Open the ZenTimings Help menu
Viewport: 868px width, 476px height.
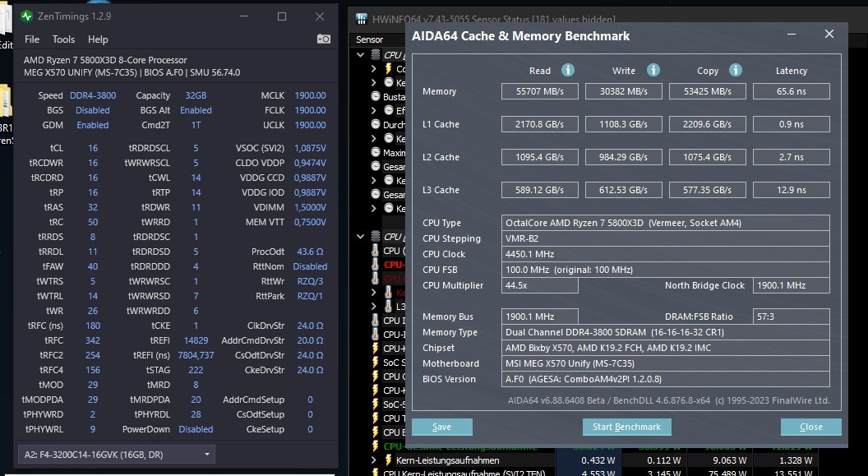[x=98, y=39]
